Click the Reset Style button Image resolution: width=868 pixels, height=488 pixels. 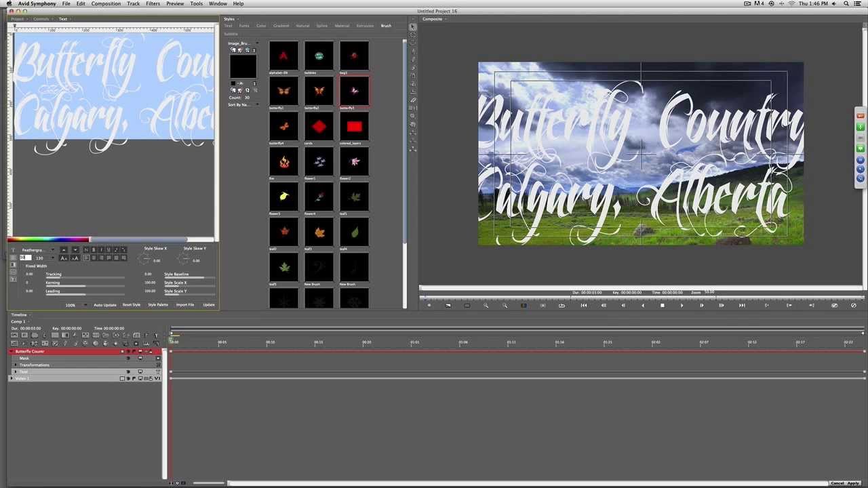pos(132,305)
